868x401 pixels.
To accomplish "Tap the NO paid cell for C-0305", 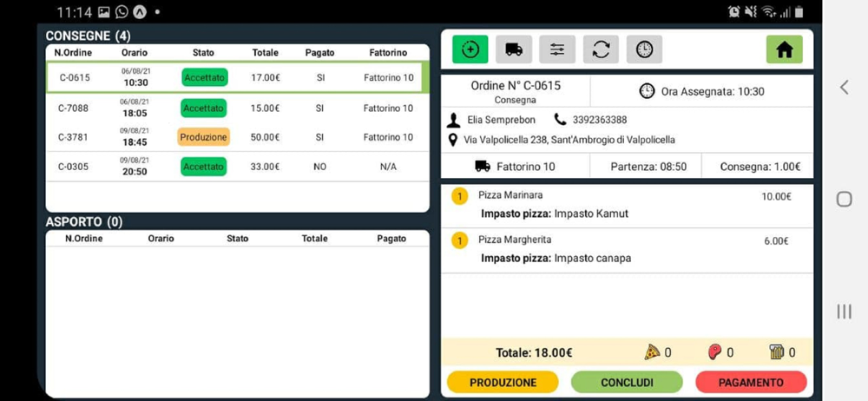I will coord(320,167).
